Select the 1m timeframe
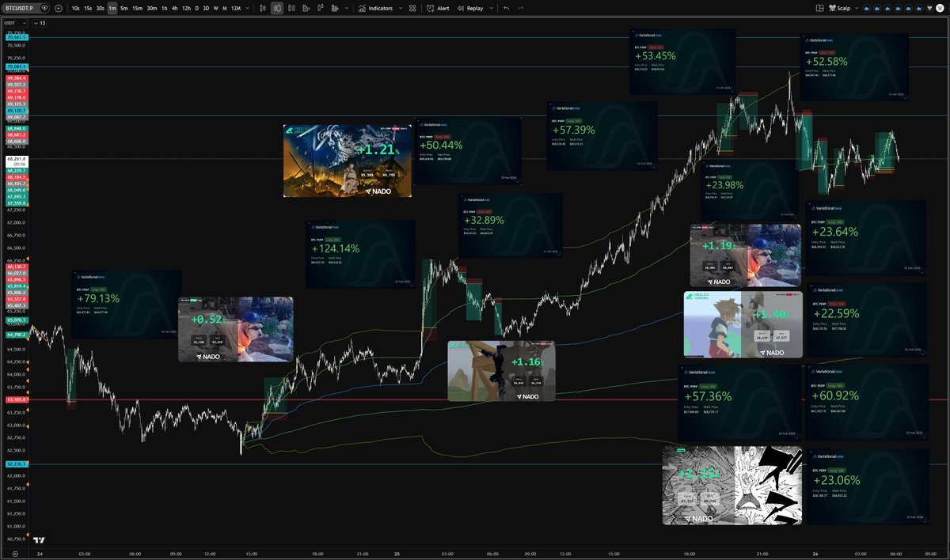This screenshot has width=950, height=560. (112, 8)
